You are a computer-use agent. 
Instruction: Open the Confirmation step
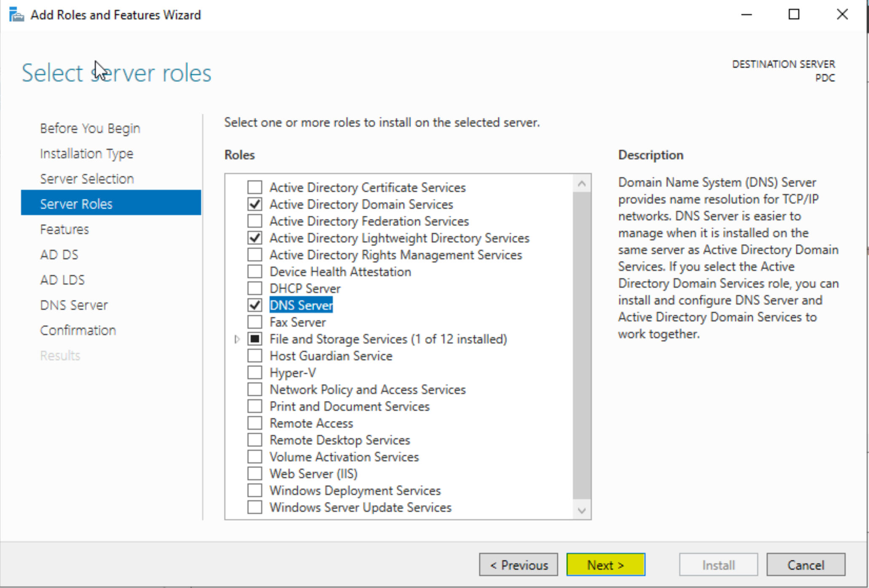[x=78, y=330]
